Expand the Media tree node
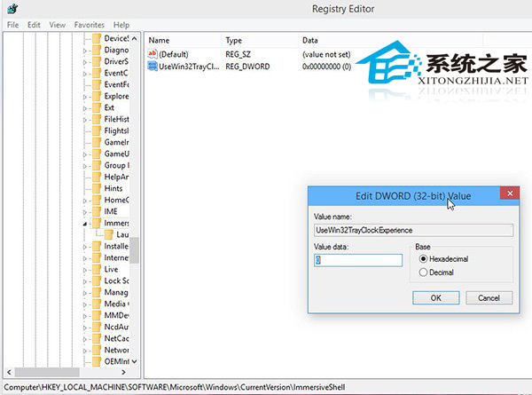The width and height of the screenshot is (532, 395). click(85, 305)
